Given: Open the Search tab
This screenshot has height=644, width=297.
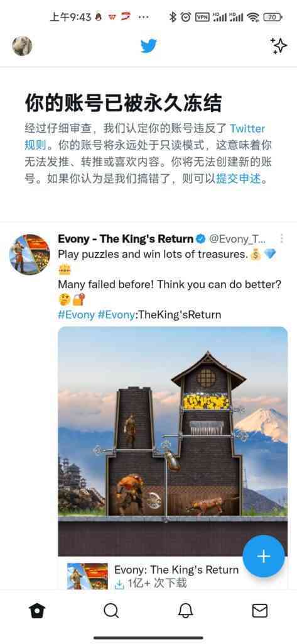Looking at the screenshot, I should pyautogui.click(x=111, y=611).
